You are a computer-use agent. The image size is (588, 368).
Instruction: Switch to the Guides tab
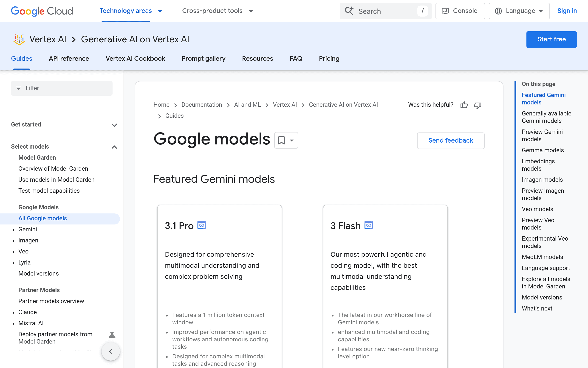click(22, 58)
